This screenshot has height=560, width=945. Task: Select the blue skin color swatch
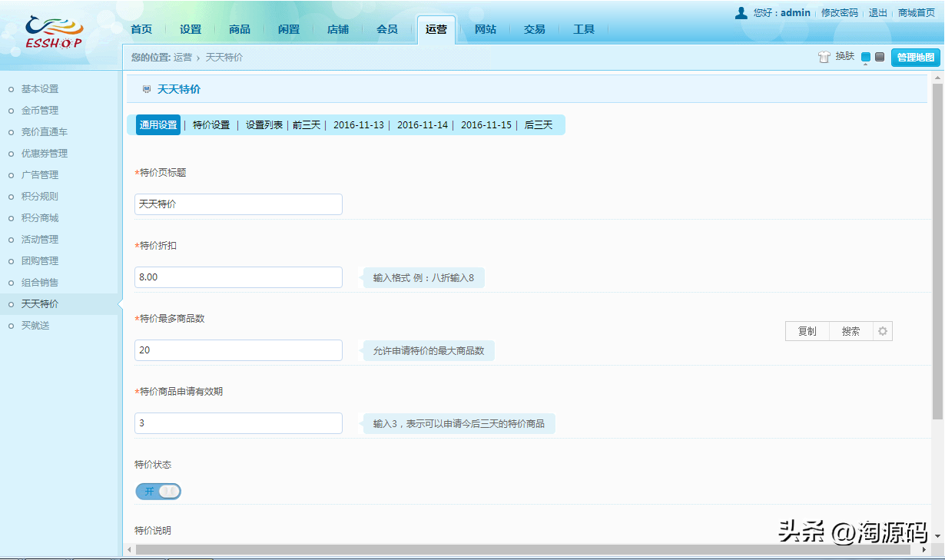click(866, 57)
